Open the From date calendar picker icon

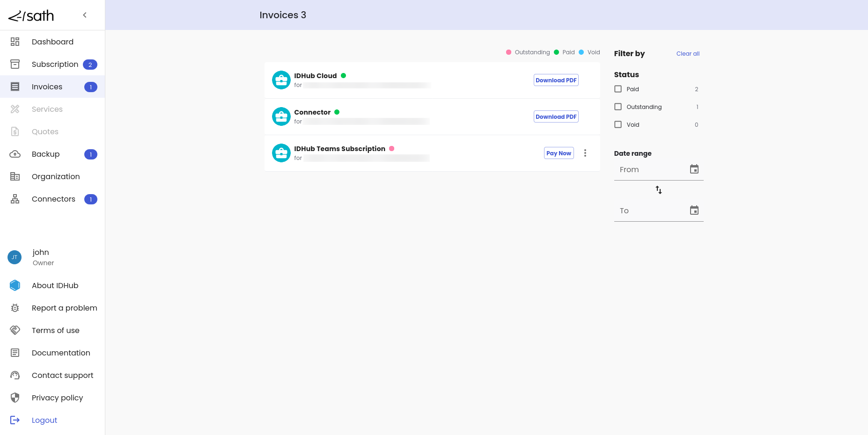pos(694,169)
